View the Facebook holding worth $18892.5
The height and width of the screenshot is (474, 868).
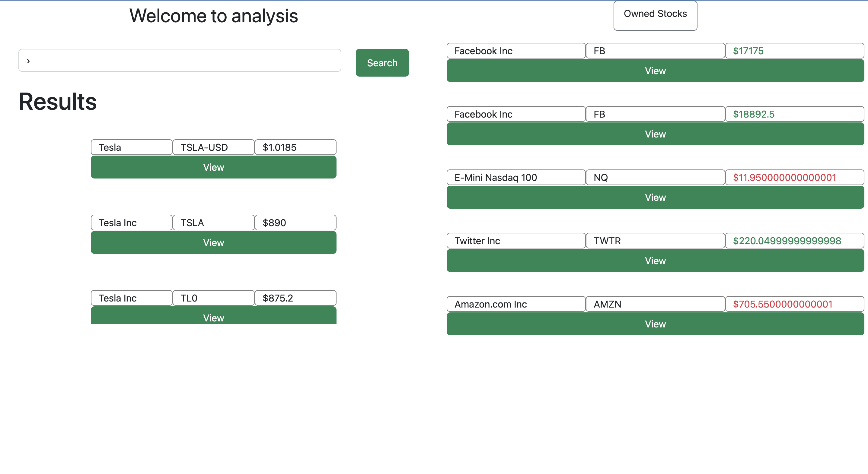pyautogui.click(x=655, y=134)
